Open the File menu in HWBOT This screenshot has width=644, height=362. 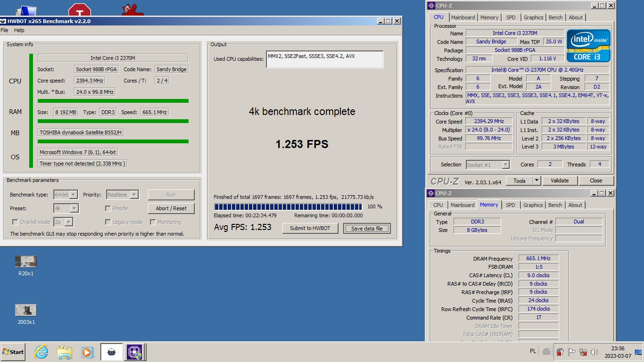click(x=4, y=30)
